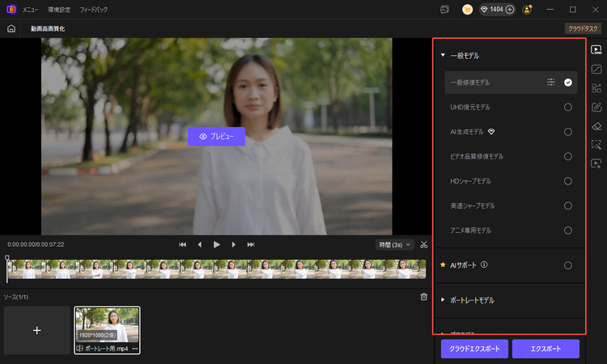Enable the AIサポート option
Image resolution: width=607 pixels, height=364 pixels.
click(x=568, y=265)
